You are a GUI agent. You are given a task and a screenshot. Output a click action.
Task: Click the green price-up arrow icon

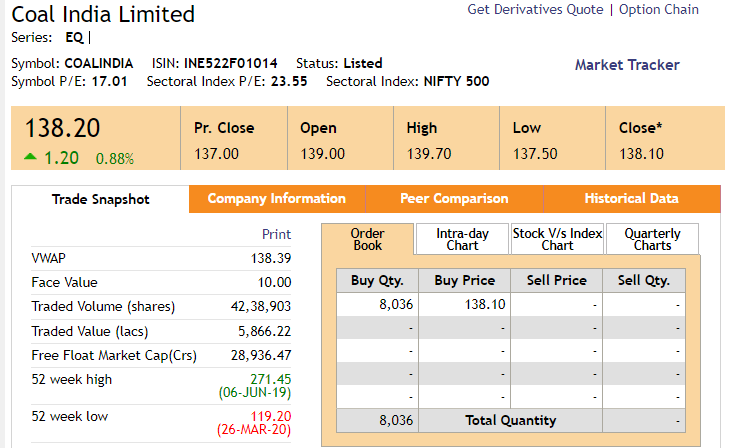coord(30,156)
